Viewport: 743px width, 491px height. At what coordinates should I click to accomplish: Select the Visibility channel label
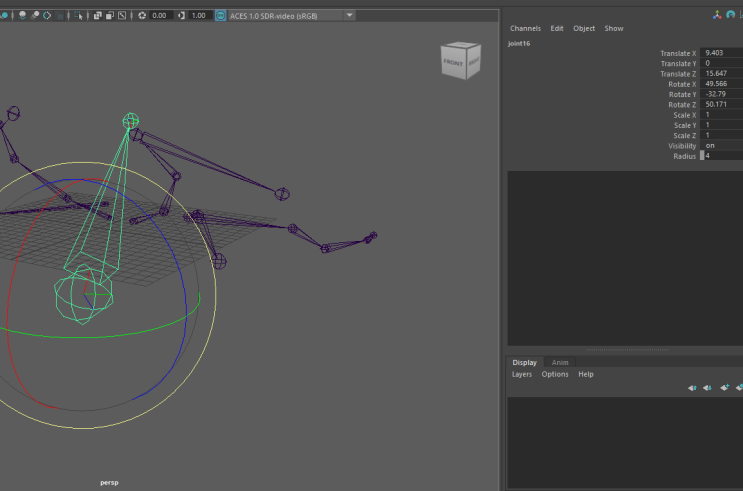682,146
